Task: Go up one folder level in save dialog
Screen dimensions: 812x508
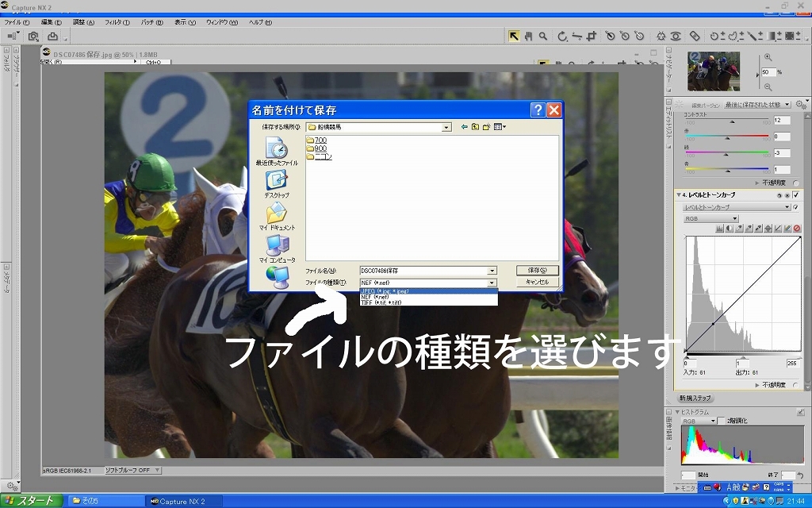Action: coord(475,127)
